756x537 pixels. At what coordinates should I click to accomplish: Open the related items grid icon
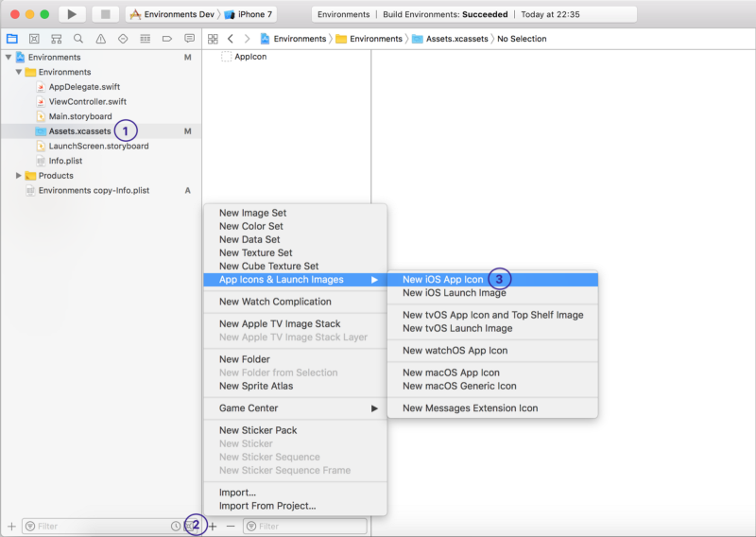(213, 39)
